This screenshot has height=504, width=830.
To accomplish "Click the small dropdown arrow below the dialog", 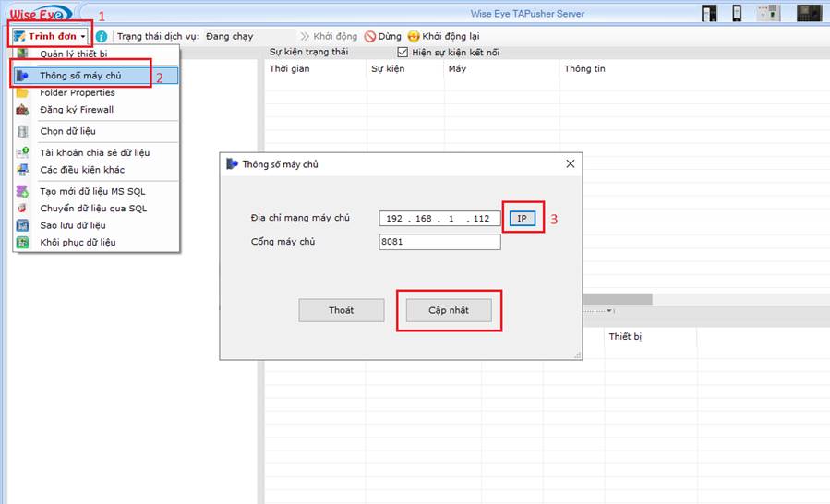I will click(610, 310).
